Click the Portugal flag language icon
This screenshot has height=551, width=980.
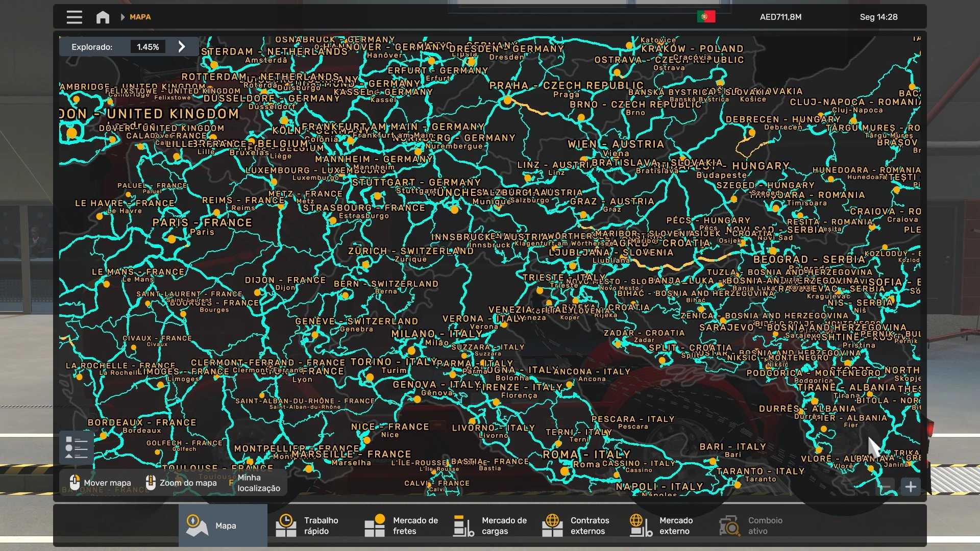click(x=706, y=17)
